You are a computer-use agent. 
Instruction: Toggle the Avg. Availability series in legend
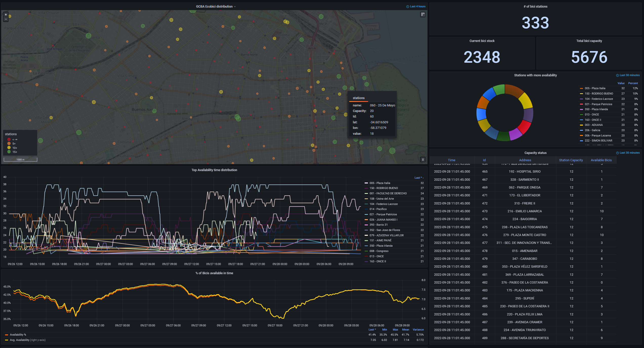(x=19, y=340)
